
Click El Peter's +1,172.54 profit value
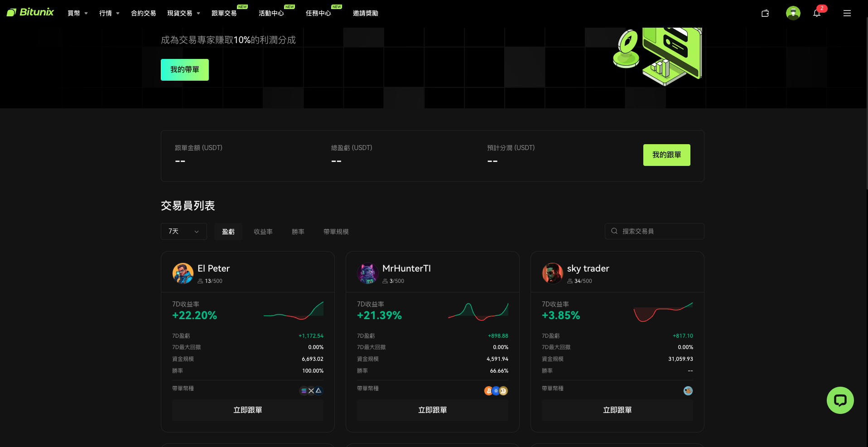[311, 336]
